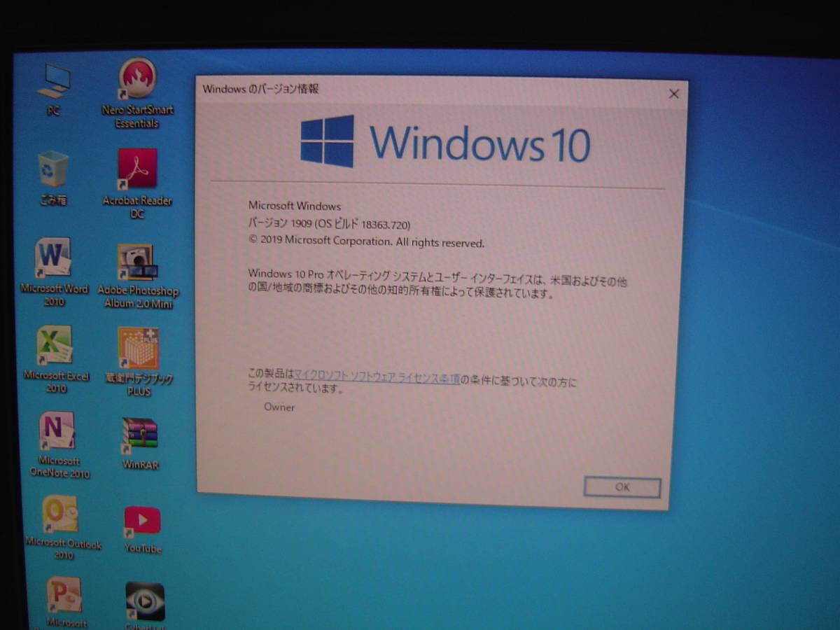840x630 pixels.
Task: Select the CyberLink eye icon shortcut
Action: click(145, 605)
